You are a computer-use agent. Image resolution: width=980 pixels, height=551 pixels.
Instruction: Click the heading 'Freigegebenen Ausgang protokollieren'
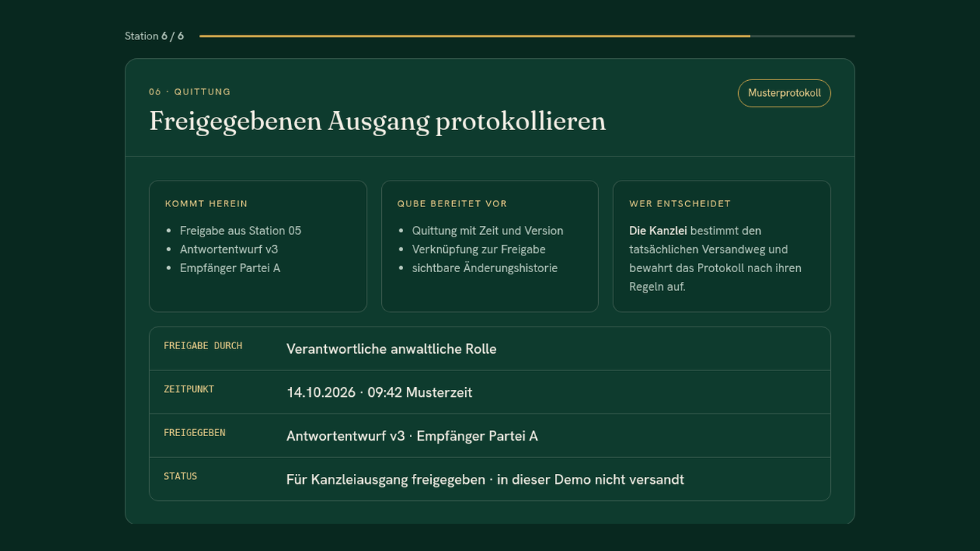(x=377, y=121)
